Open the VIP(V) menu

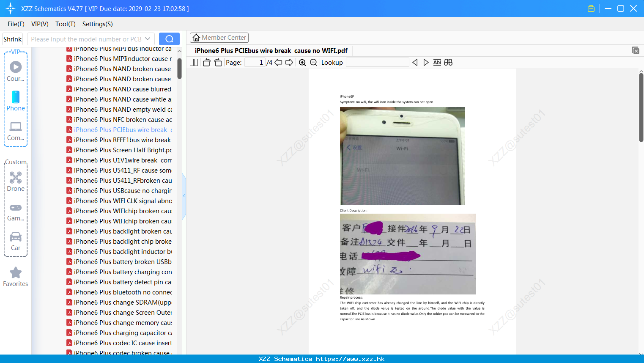click(40, 24)
